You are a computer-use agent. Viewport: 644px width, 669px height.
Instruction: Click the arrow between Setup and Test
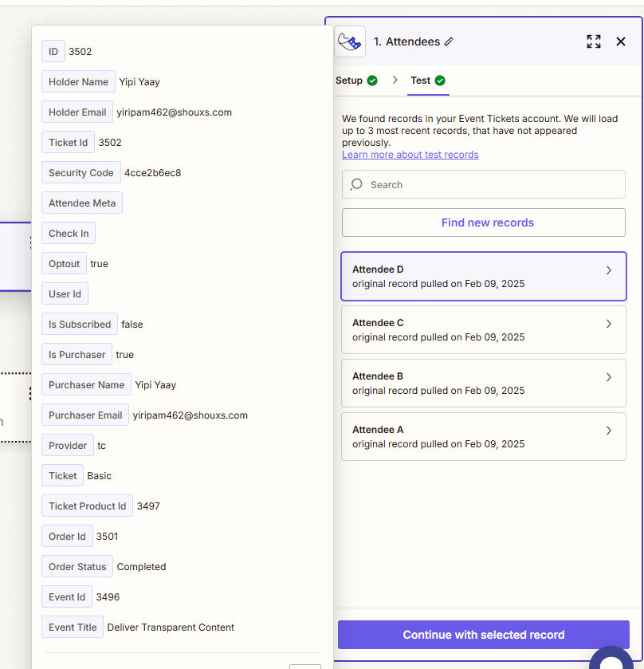(x=395, y=81)
